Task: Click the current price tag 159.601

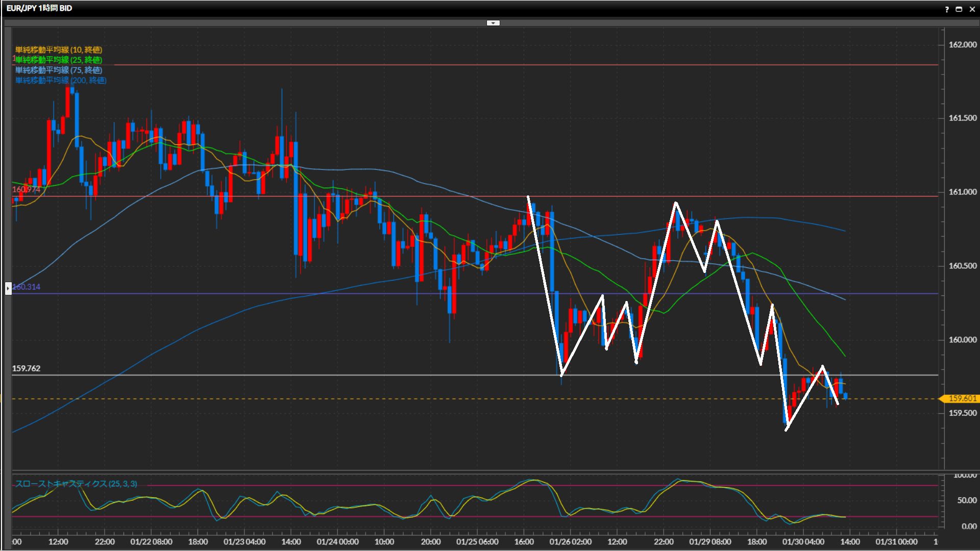Action: click(x=962, y=398)
